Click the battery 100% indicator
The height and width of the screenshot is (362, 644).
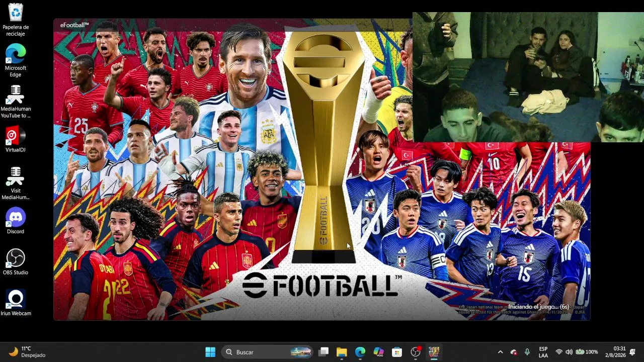tap(587, 352)
